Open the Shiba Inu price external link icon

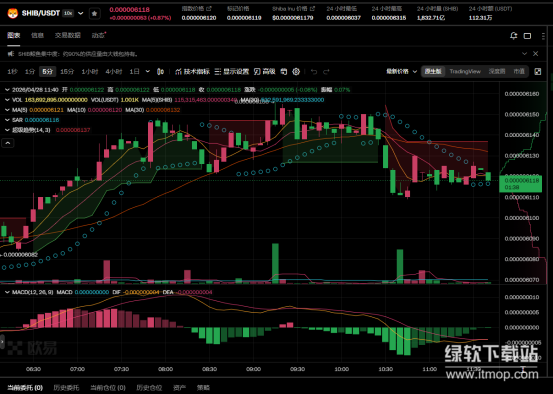tap(312, 8)
